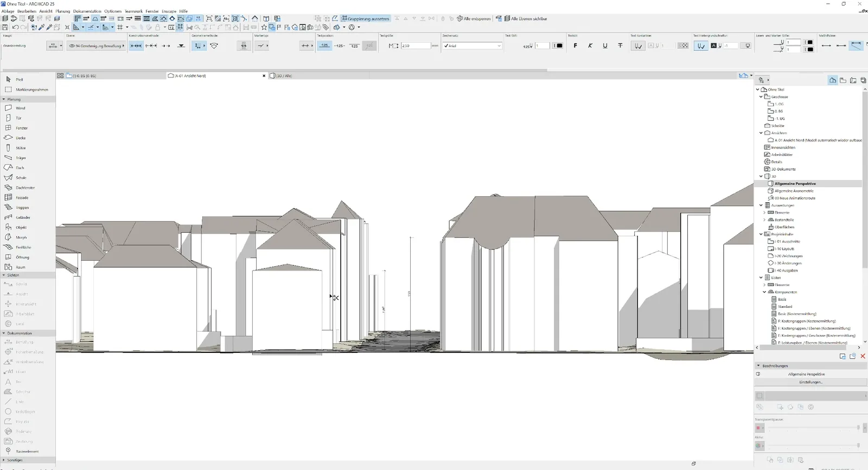
Task: Close the A-01 Ansicht Nord tab
Action: [x=264, y=76]
